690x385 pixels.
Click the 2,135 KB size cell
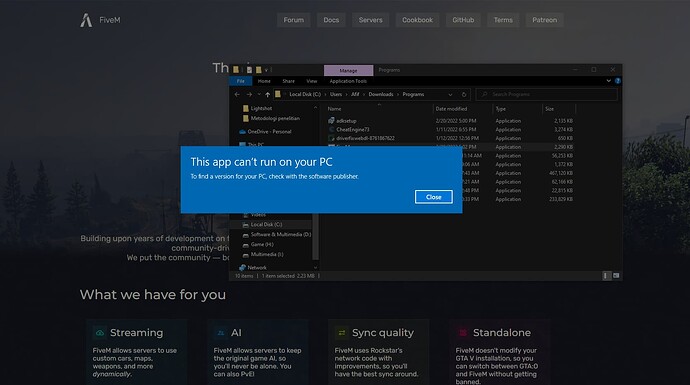[x=563, y=121]
